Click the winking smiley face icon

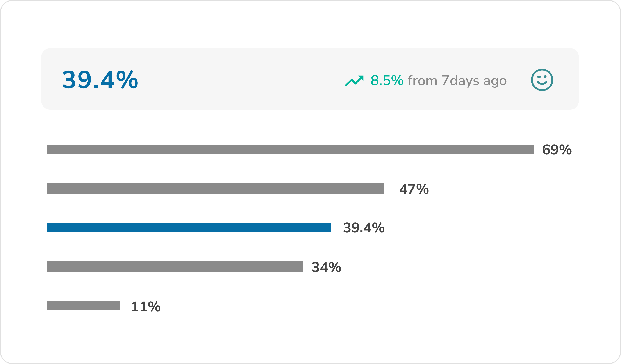click(542, 80)
